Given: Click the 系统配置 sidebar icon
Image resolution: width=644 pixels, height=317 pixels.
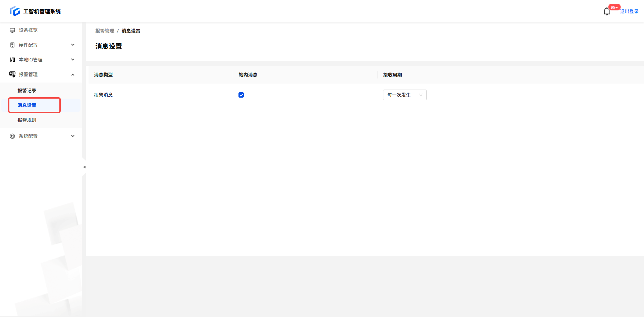Looking at the screenshot, I should point(12,136).
